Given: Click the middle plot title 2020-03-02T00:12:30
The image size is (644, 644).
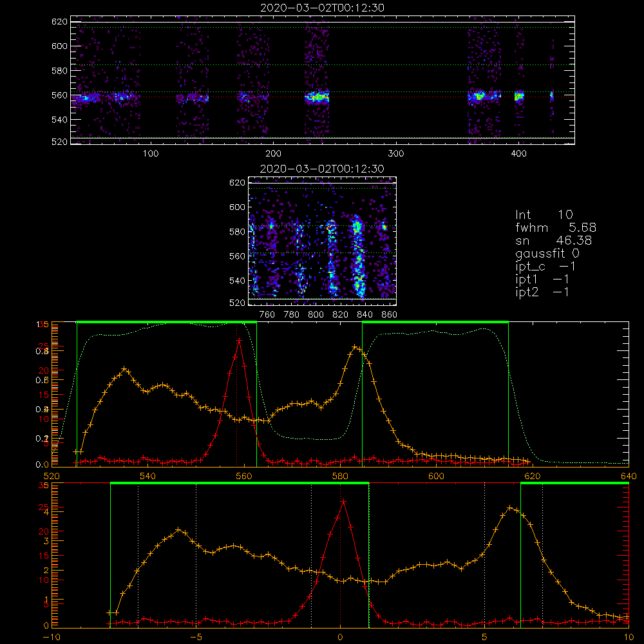Looking at the screenshot, I should [322, 169].
